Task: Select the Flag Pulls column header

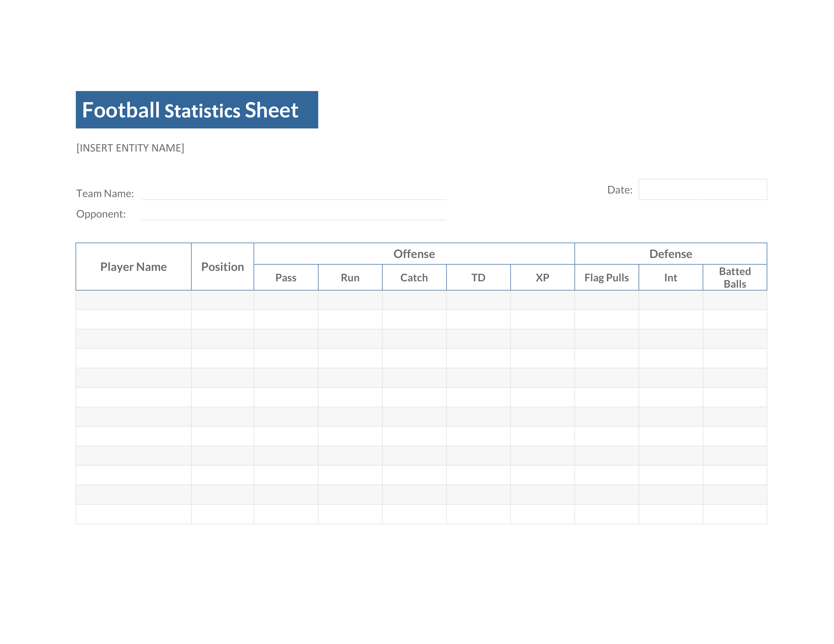Action: pyautogui.click(x=607, y=277)
